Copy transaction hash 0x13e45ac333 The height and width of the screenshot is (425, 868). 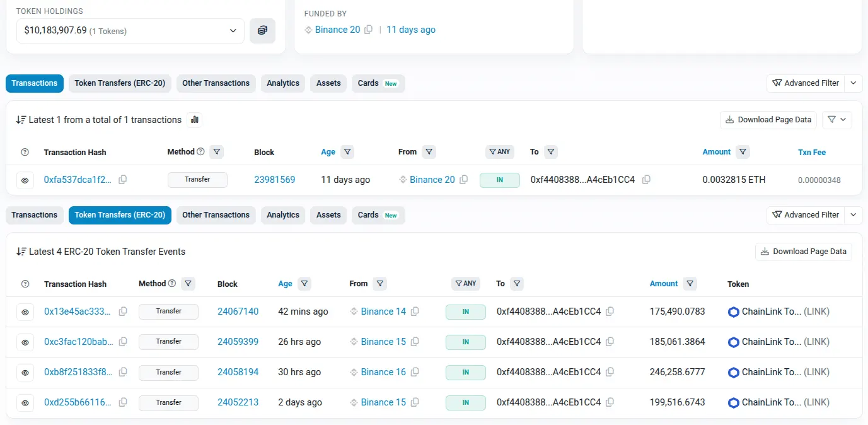(x=123, y=311)
